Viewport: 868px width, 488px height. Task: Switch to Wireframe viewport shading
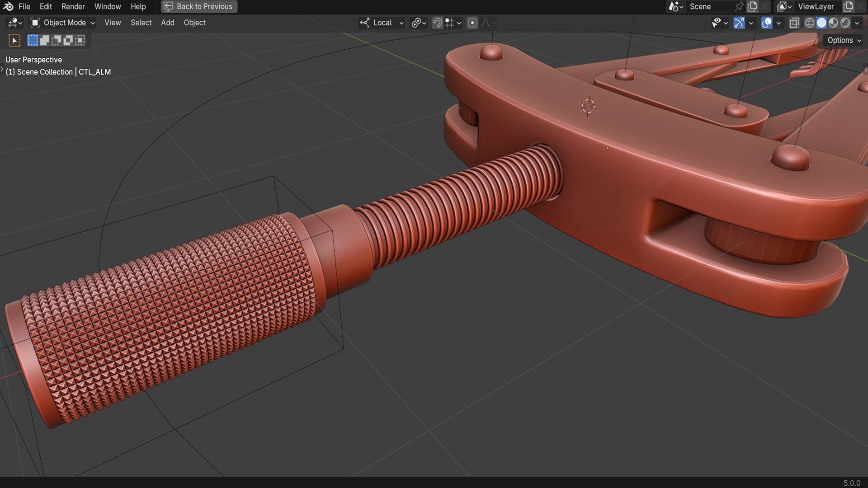(810, 23)
